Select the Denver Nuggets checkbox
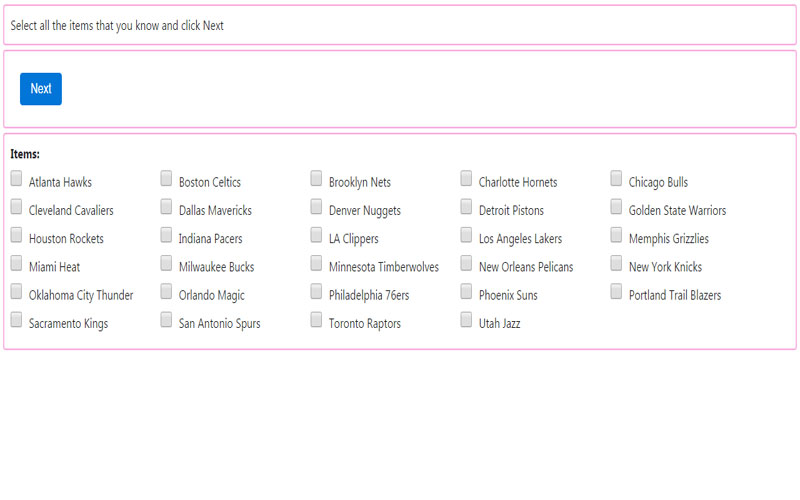This screenshot has height=500, width=800. click(316, 207)
